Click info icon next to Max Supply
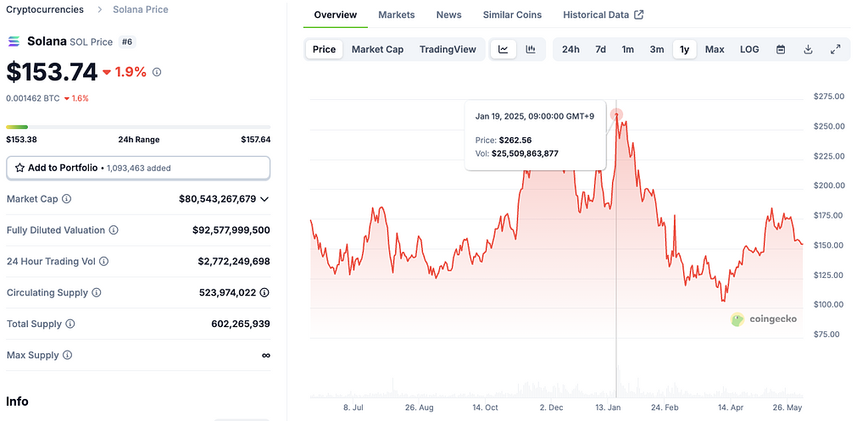The height and width of the screenshot is (421, 868). click(67, 355)
